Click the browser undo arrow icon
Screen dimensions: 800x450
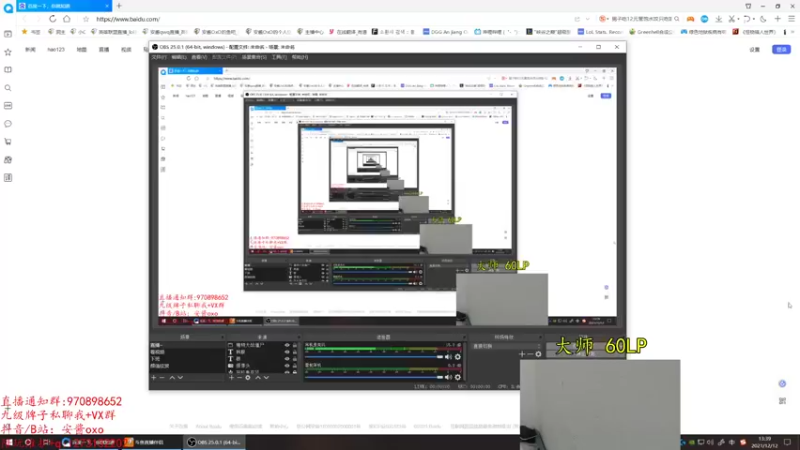[x=746, y=19]
